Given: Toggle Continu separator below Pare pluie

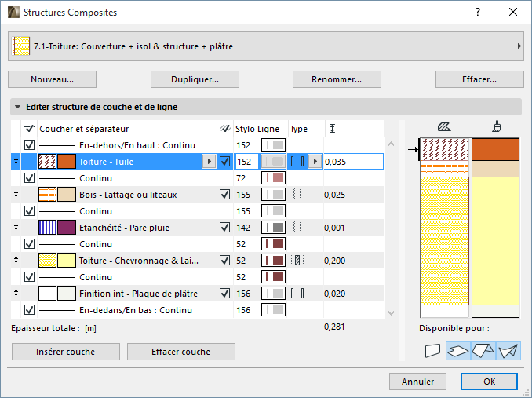Looking at the screenshot, I should coord(30,244).
